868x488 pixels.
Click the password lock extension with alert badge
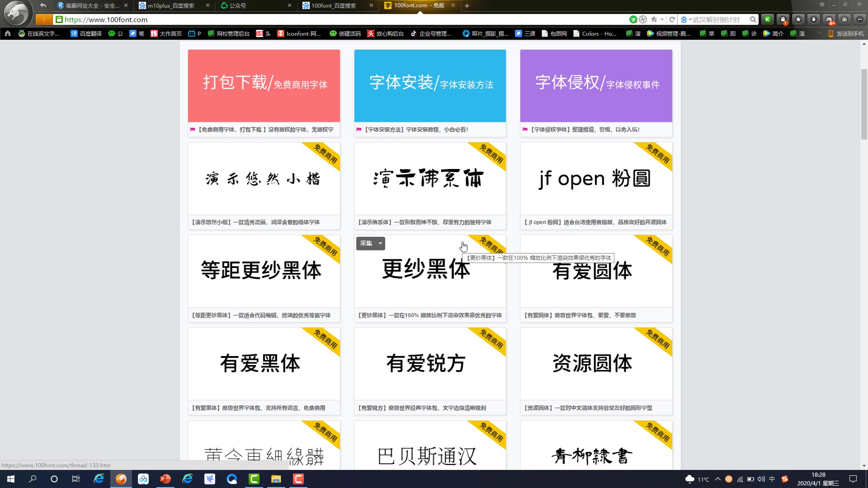click(783, 19)
